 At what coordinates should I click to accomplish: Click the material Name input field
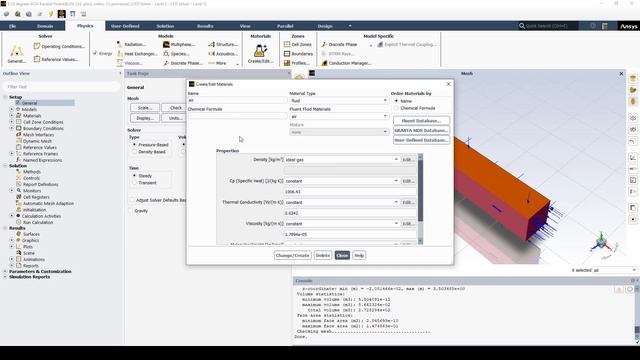click(x=238, y=100)
